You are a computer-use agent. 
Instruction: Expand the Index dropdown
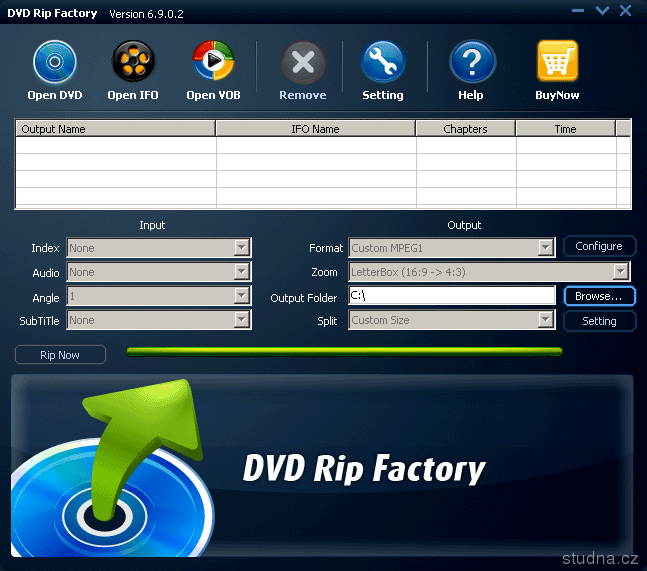(241, 248)
